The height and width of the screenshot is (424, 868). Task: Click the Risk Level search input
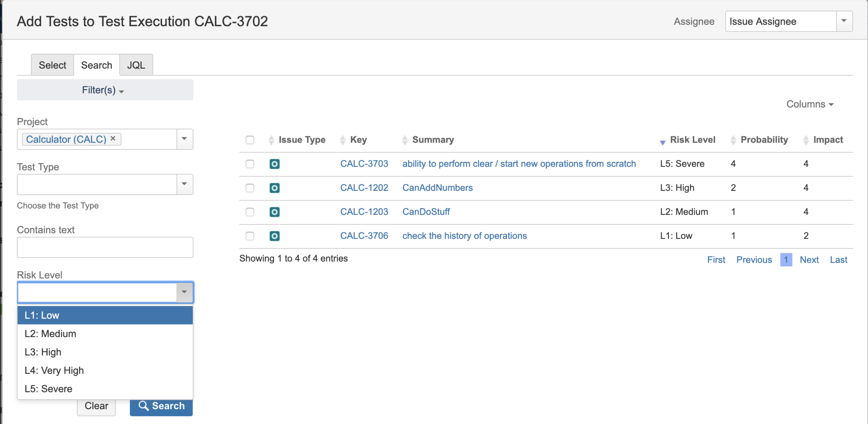point(97,292)
